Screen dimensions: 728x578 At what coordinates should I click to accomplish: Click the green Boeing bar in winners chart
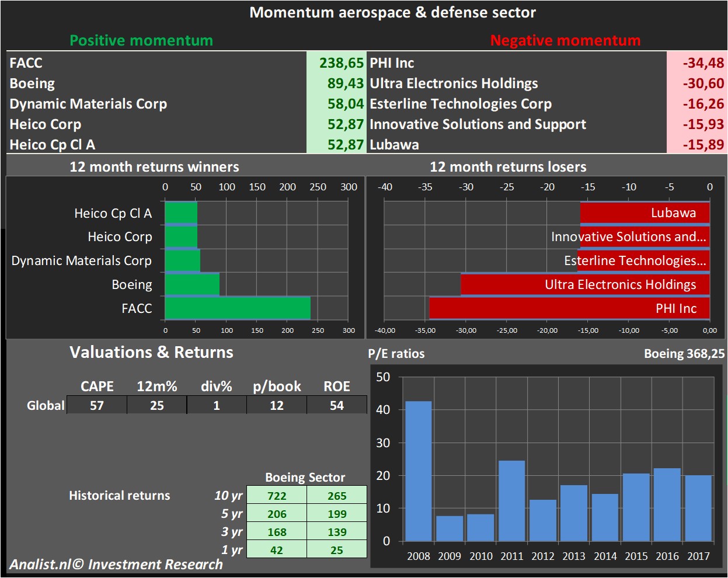click(192, 284)
